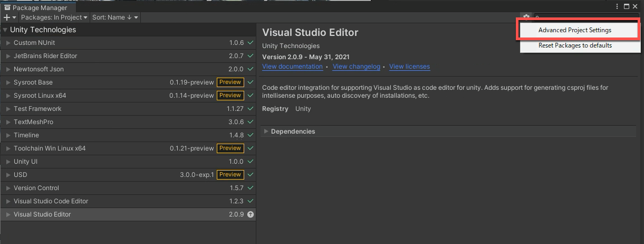Select the Newtonsoft Json package row

point(105,69)
